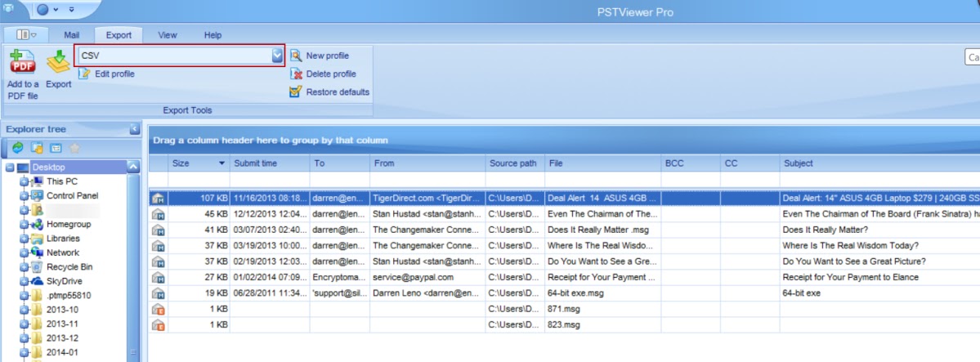This screenshot has width=980, height=362.
Task: Click the orange message icon for 823.msg
Action: [x=158, y=324]
